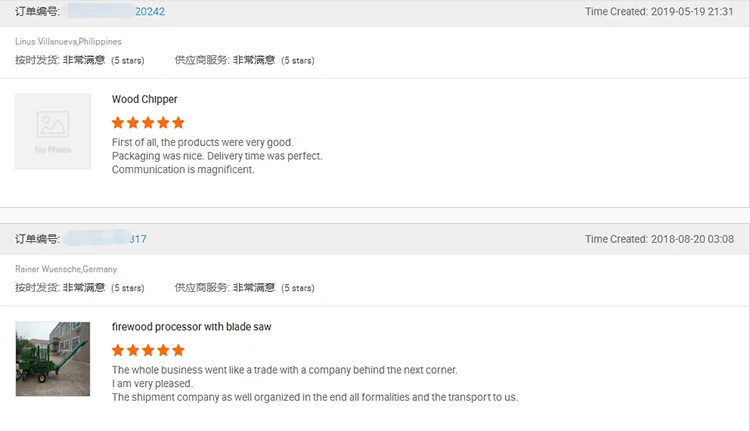Click the third star of the Wood Chipper rating
The height and width of the screenshot is (431, 750).
click(x=148, y=123)
